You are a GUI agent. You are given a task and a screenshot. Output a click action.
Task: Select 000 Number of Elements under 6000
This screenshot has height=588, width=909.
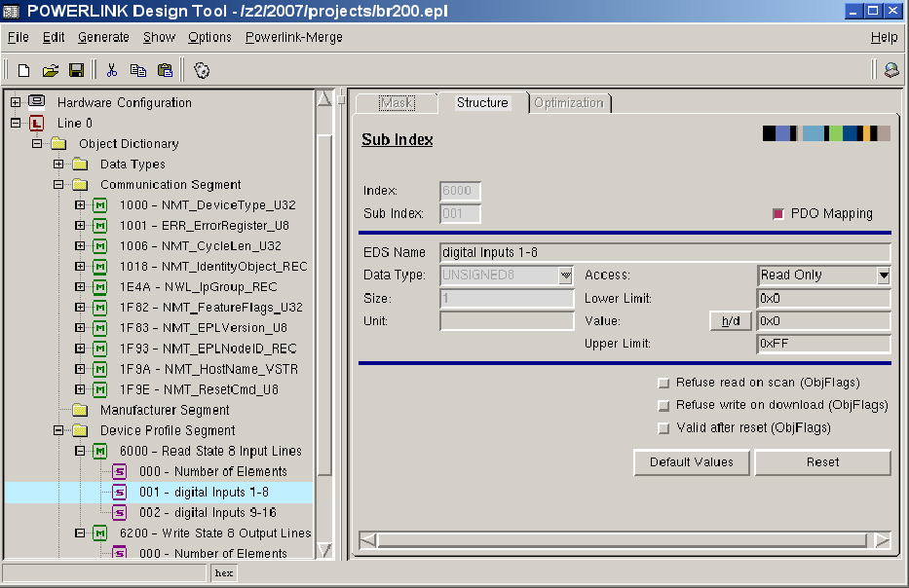212,471
